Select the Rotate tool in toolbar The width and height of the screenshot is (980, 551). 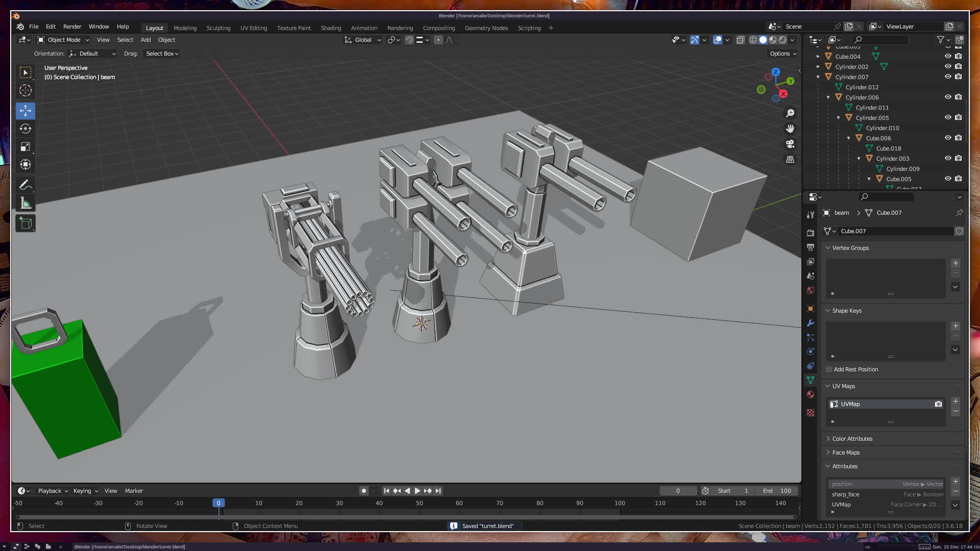(x=26, y=129)
